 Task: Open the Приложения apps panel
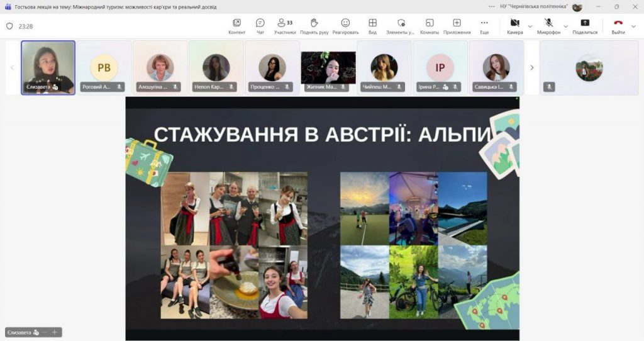pyautogui.click(x=457, y=26)
